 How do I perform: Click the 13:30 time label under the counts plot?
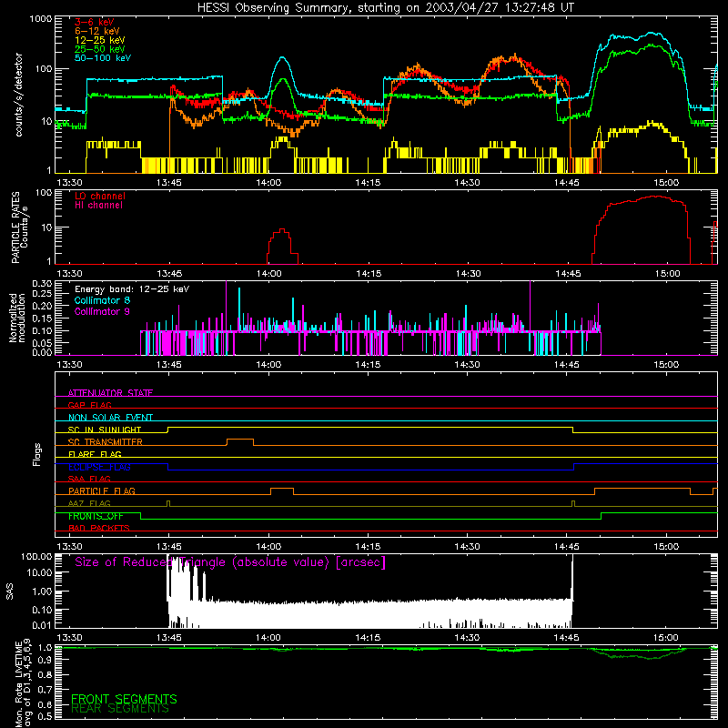pos(69,183)
